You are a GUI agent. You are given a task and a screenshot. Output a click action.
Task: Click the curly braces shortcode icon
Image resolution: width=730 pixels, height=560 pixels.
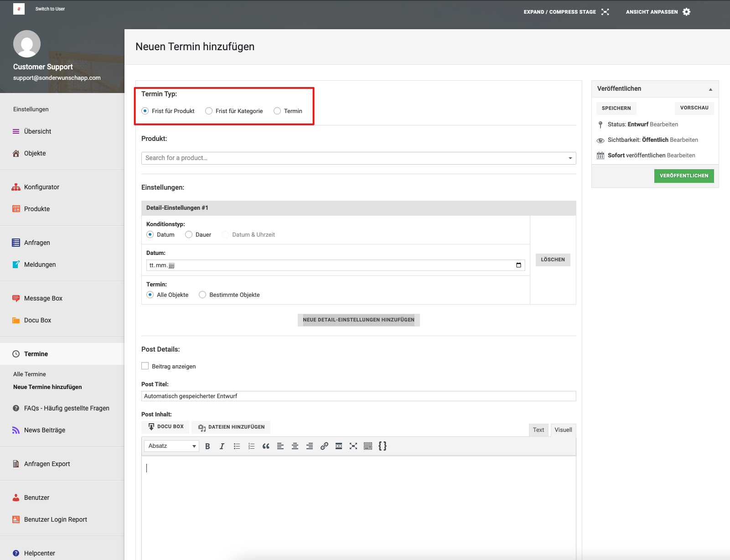383,446
